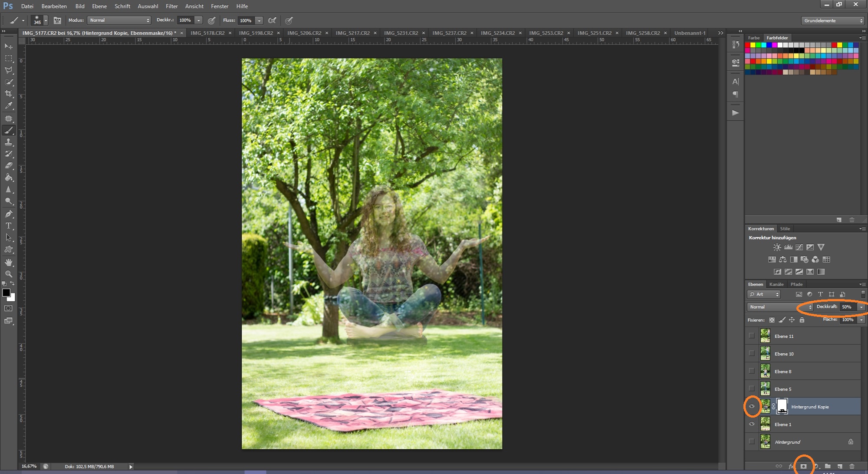Open the Grundelemente workspace dropdown
Image resolution: width=868 pixels, height=474 pixels.
(833, 20)
